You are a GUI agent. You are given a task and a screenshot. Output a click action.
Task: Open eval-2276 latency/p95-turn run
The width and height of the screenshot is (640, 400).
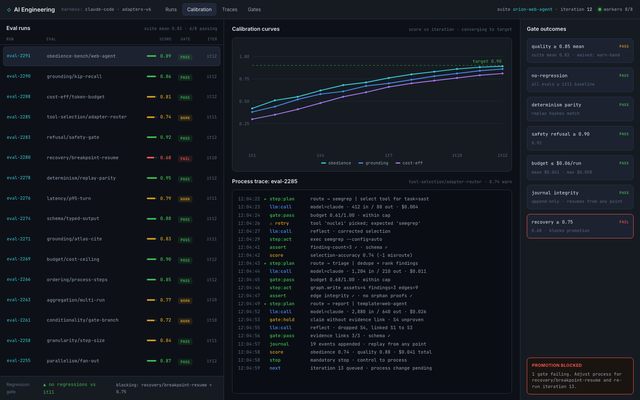[x=111, y=198]
